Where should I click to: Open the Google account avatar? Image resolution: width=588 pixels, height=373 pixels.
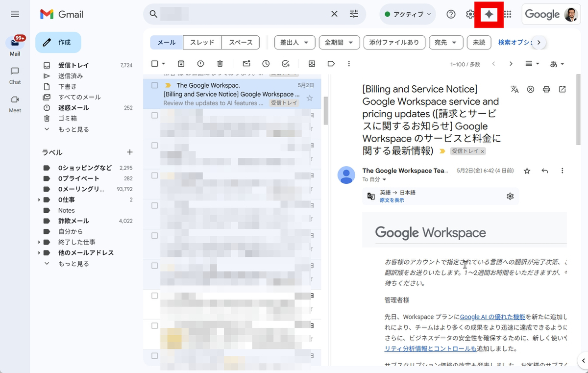(571, 14)
